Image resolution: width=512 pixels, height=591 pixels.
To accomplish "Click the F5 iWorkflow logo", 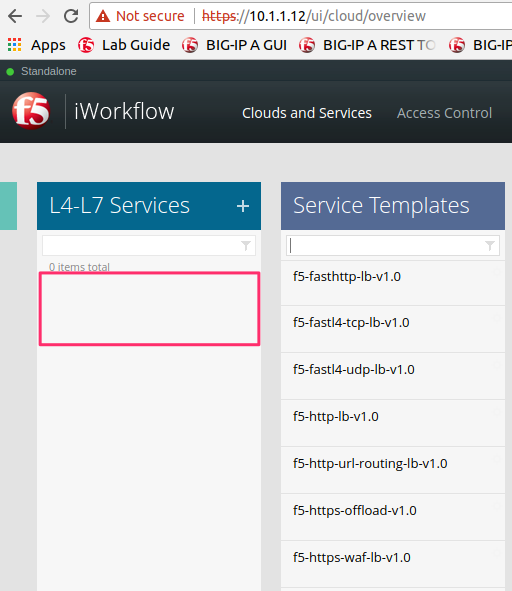I will [x=31, y=111].
